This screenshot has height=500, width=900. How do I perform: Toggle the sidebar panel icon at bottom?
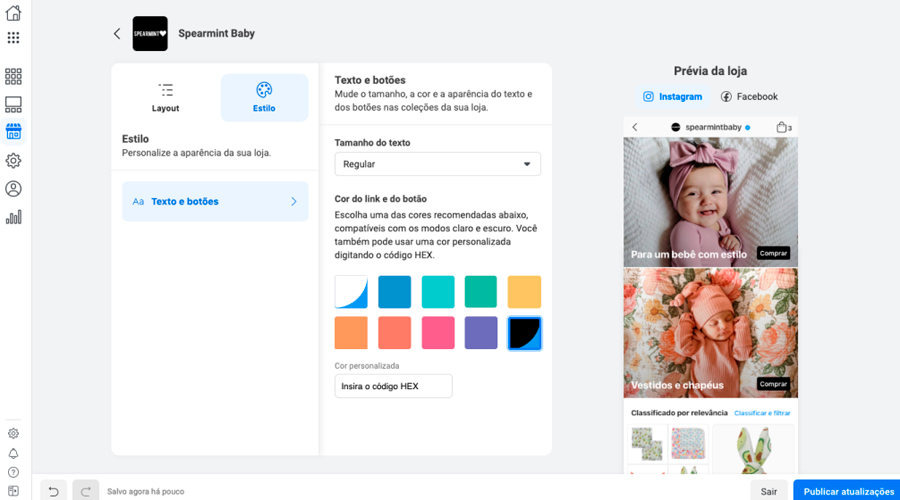click(x=13, y=491)
